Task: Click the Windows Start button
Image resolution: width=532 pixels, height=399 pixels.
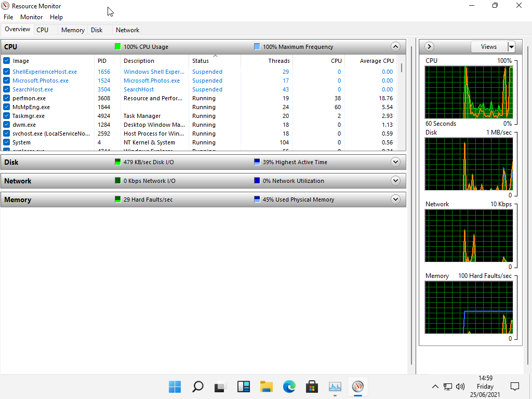Action: 175,387
